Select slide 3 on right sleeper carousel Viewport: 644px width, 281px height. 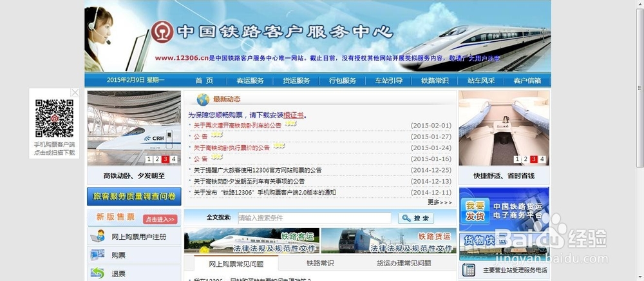point(534,159)
